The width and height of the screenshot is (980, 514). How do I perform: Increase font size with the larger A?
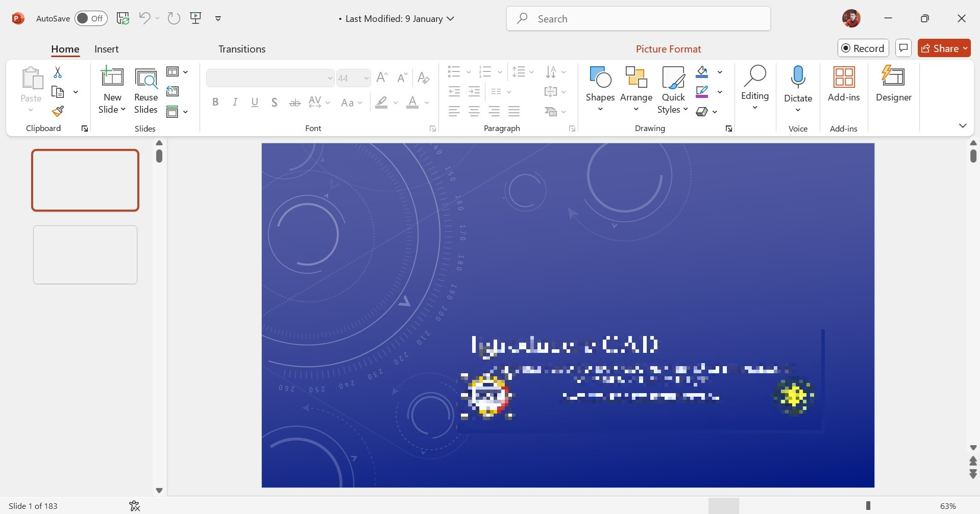(382, 78)
